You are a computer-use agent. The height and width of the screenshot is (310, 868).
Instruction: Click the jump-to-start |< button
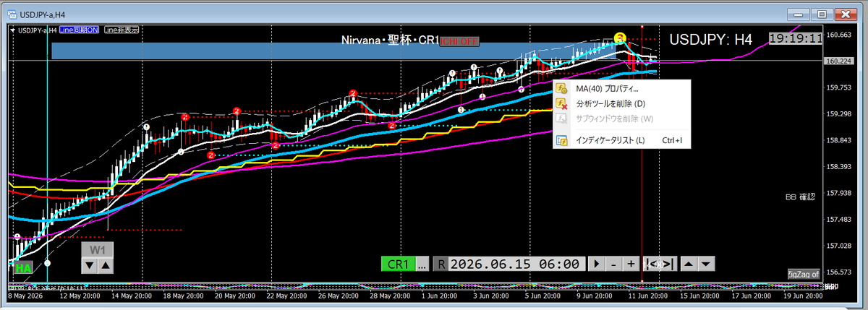click(652, 264)
